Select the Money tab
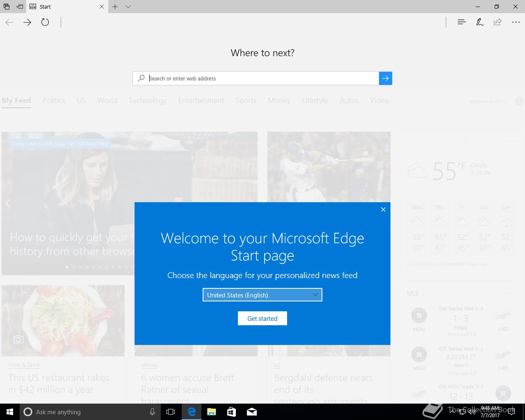Image resolution: width=525 pixels, height=420 pixels. click(x=279, y=100)
